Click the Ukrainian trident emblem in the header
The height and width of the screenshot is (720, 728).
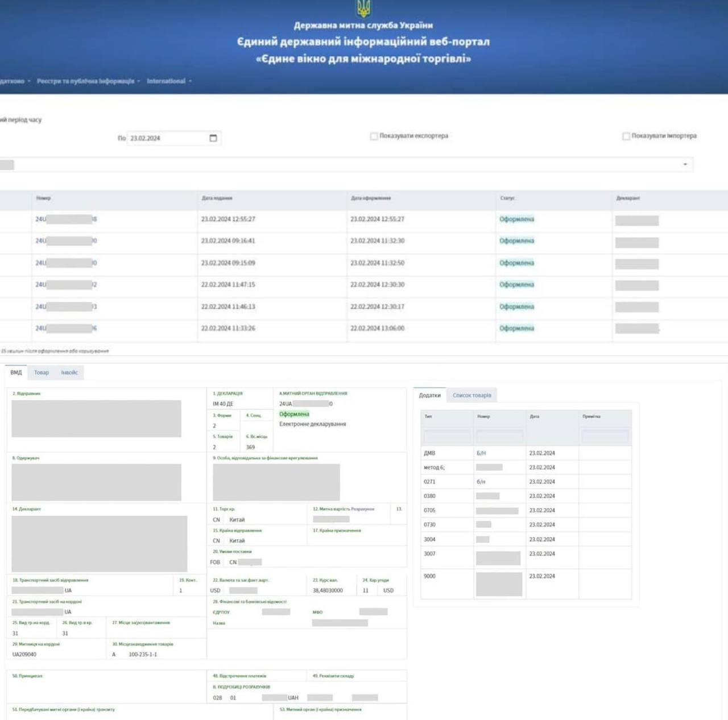click(x=363, y=9)
